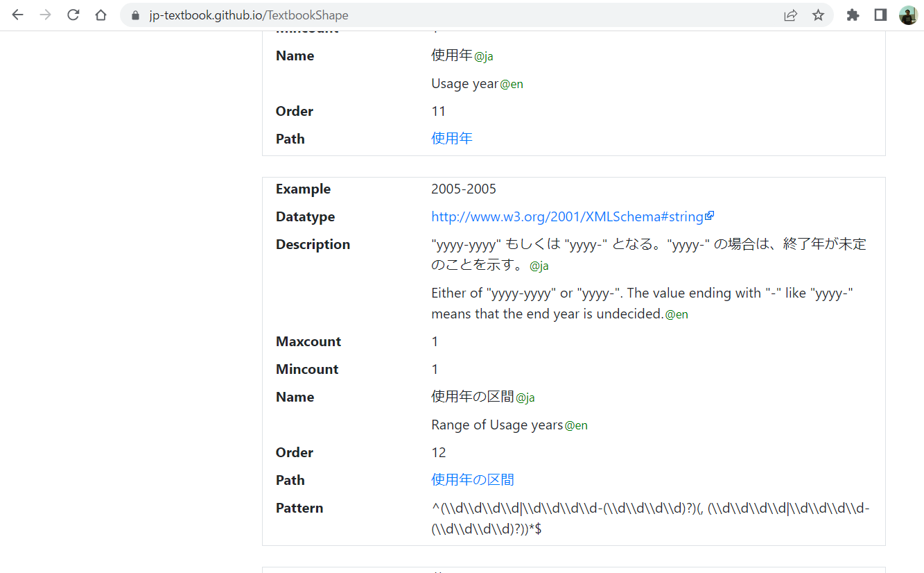Select the Example value 2005-2005
This screenshot has width=924, height=573.
pyautogui.click(x=463, y=188)
